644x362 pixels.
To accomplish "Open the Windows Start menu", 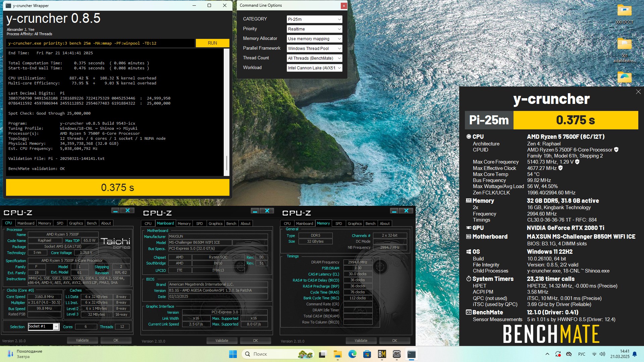I will [233, 354].
